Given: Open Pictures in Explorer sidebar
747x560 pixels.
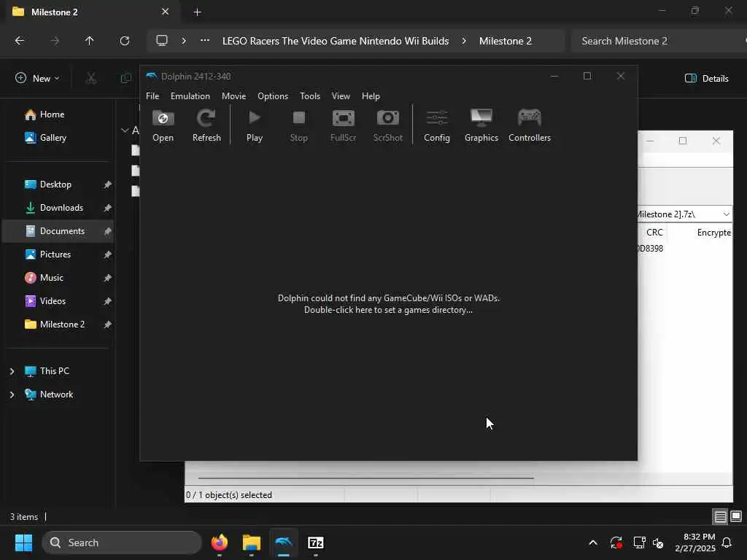Looking at the screenshot, I should pos(57,254).
